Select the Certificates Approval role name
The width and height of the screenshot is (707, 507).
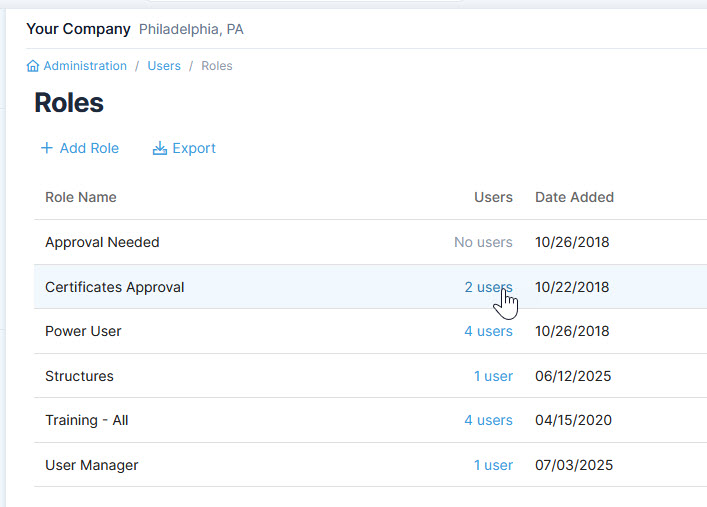[115, 287]
